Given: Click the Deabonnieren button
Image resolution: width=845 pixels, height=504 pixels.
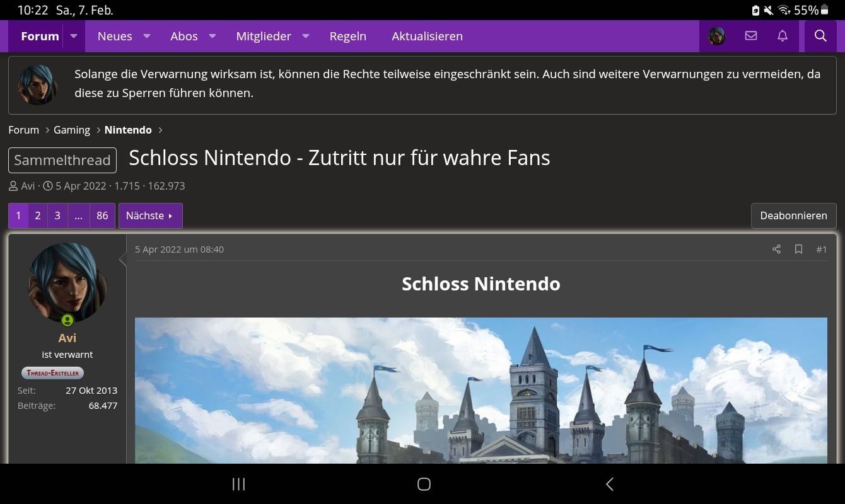Looking at the screenshot, I should coord(793,215).
